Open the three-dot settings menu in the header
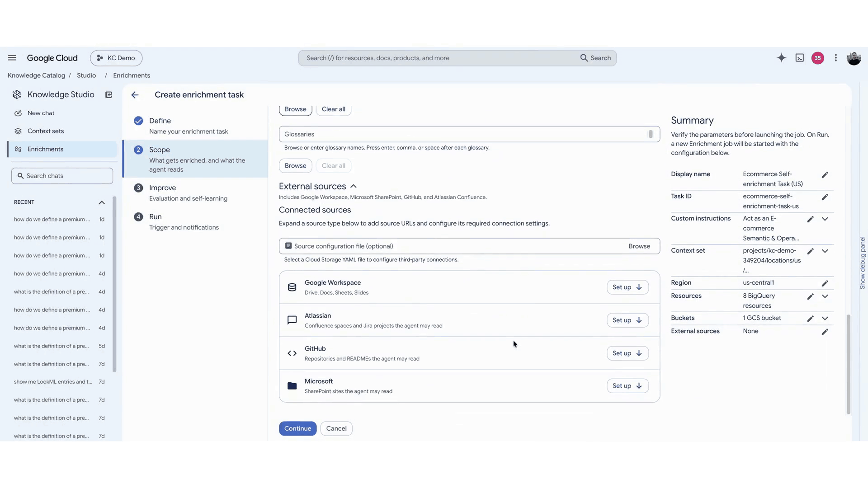The image size is (868, 488). click(x=835, y=58)
